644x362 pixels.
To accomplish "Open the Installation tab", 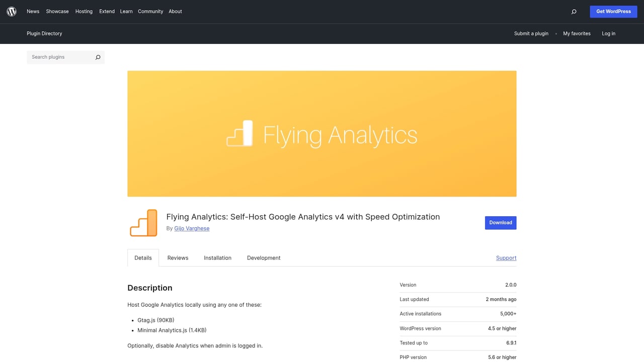I will coord(217,257).
